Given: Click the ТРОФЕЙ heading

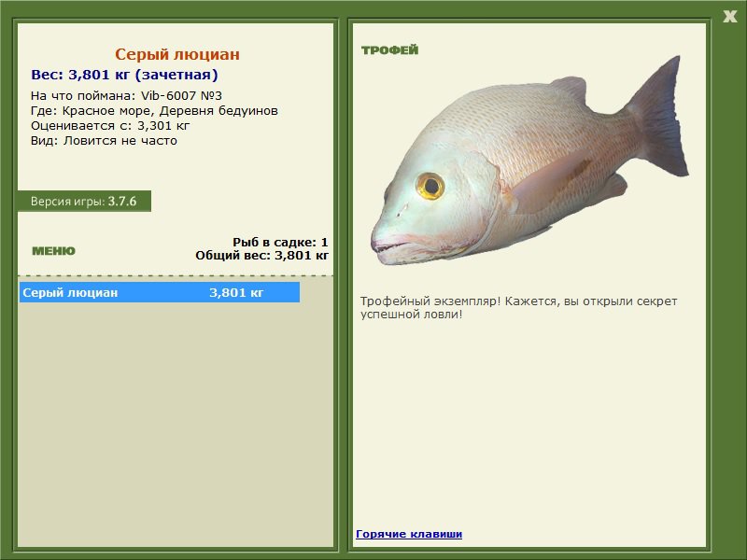Looking at the screenshot, I should click(389, 50).
